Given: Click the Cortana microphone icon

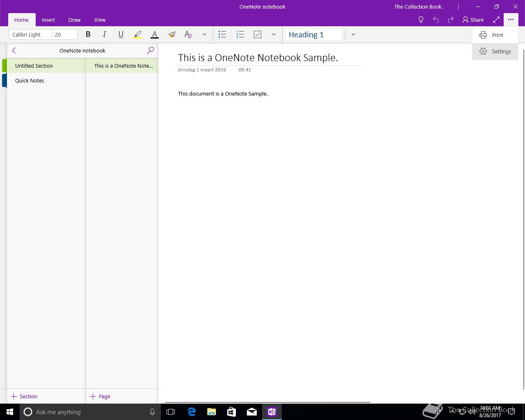Looking at the screenshot, I should pos(152,412).
